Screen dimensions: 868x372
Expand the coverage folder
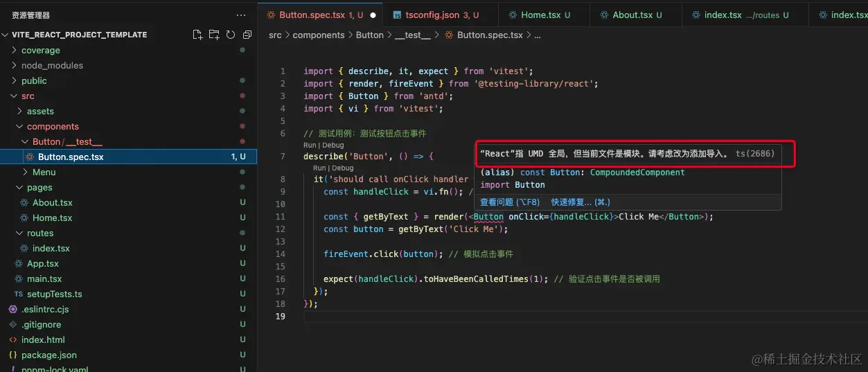pos(15,50)
